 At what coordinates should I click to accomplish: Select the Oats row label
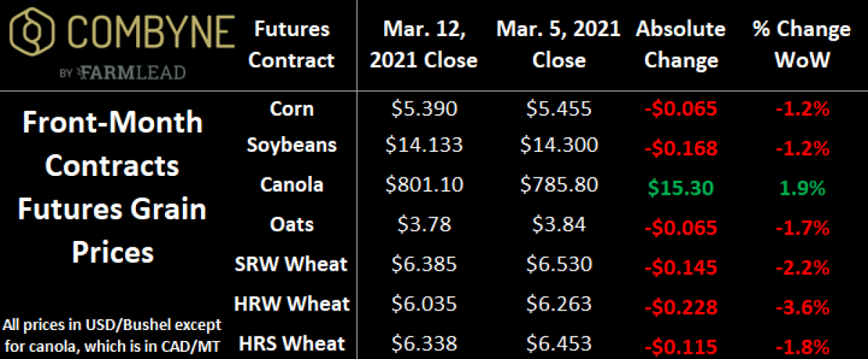tap(291, 224)
